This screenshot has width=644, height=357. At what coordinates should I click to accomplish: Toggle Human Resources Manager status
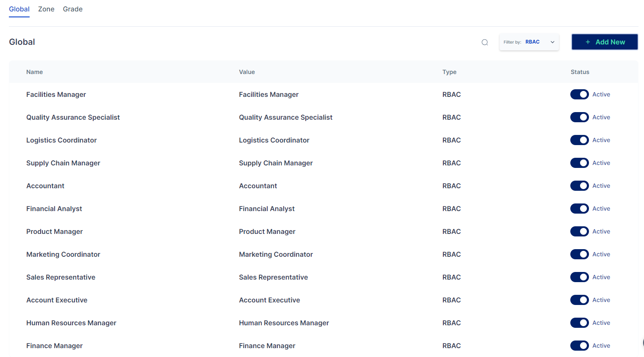point(579,323)
